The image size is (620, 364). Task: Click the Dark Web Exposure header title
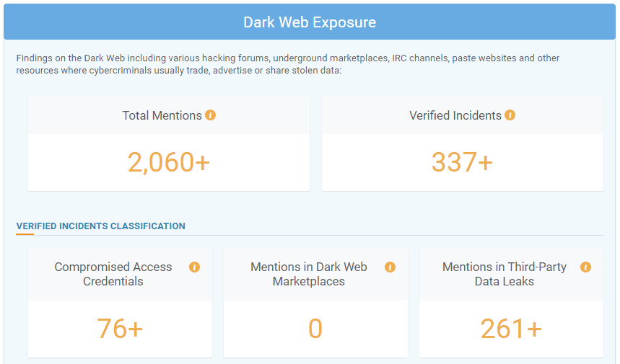[x=310, y=22]
